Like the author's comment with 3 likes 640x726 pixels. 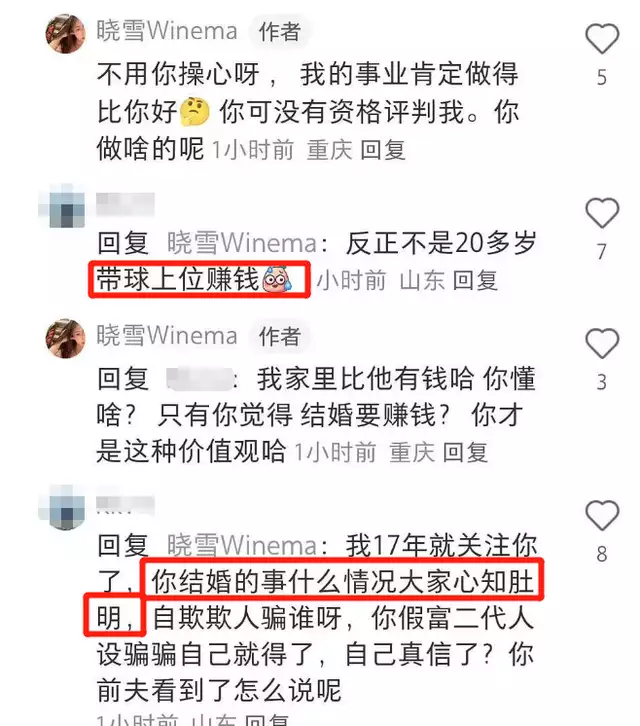tap(602, 344)
